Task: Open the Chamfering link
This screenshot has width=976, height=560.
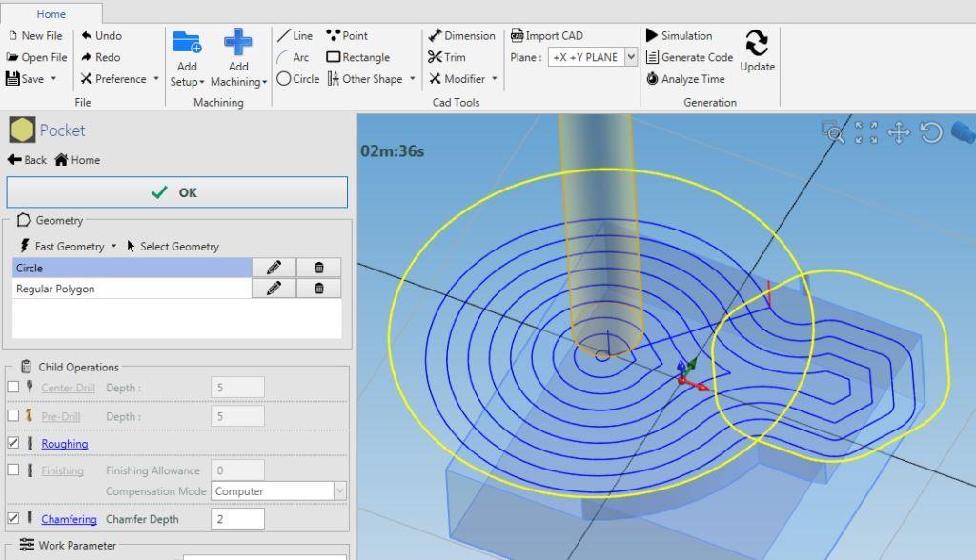Action: 69,519
